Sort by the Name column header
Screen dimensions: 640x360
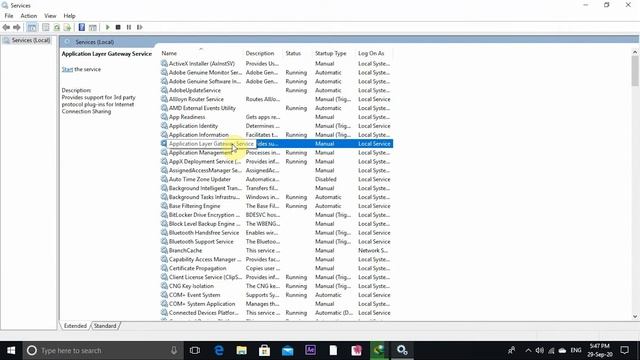coord(169,53)
